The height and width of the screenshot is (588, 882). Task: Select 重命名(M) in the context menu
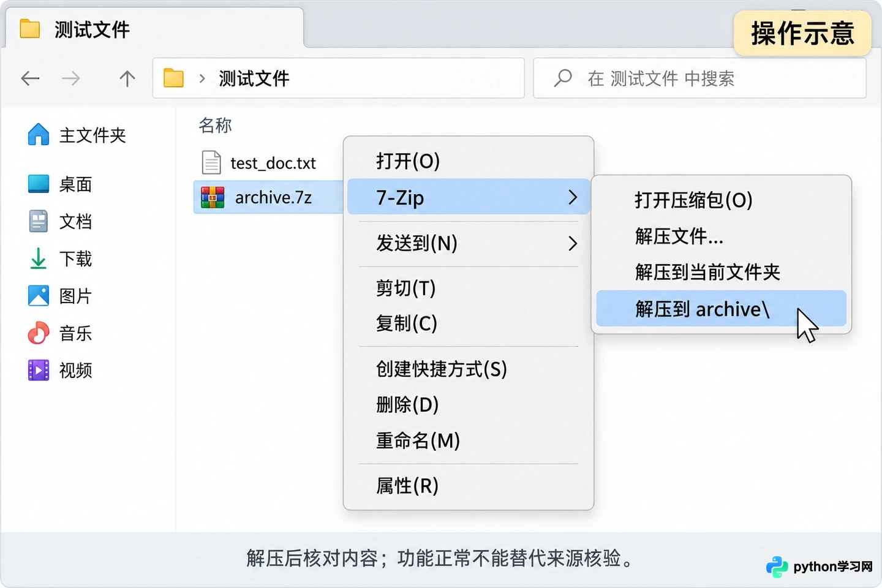point(469,440)
